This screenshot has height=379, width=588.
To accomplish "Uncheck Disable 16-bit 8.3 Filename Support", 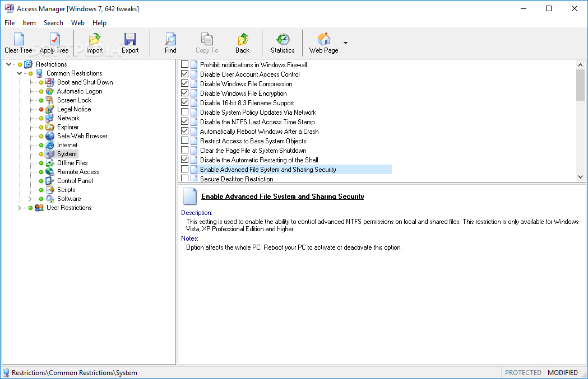I will click(184, 102).
